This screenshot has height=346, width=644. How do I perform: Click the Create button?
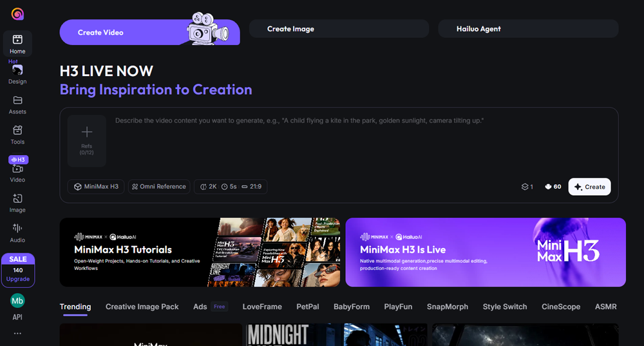pyautogui.click(x=589, y=187)
